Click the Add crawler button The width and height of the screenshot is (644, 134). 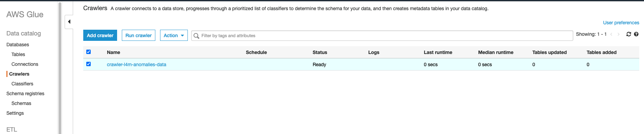100,35
